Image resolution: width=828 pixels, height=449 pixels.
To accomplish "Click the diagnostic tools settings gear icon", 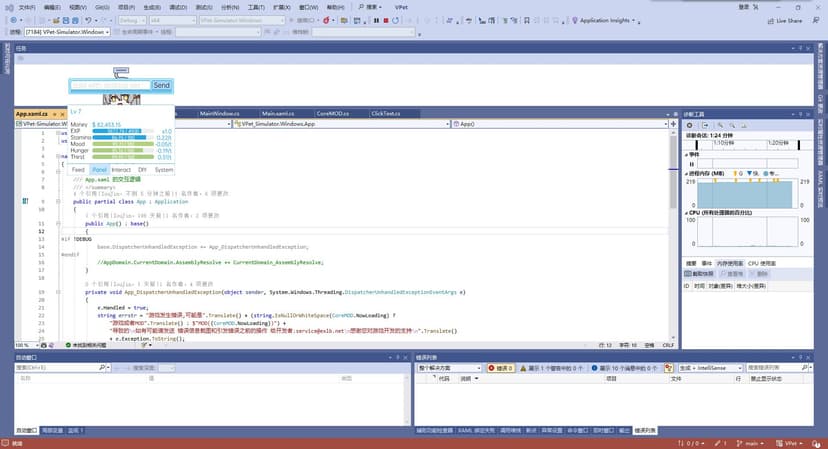I will click(x=690, y=125).
